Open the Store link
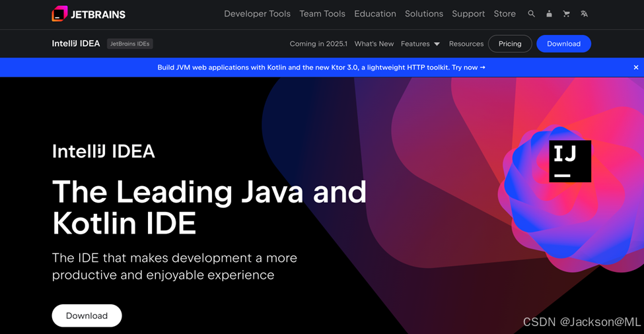Viewport: 644px width, 334px height. pos(505,14)
